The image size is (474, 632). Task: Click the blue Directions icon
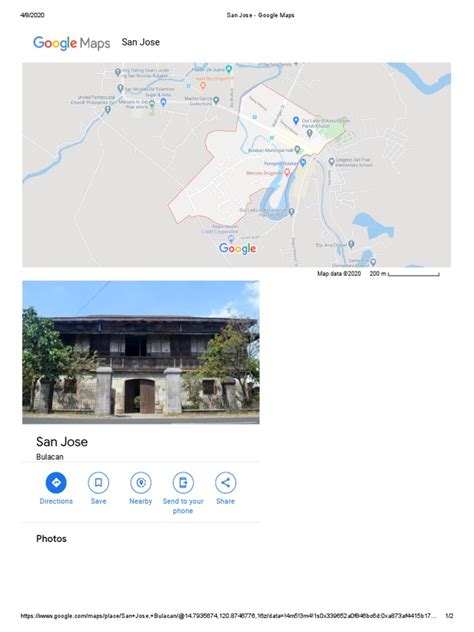56,482
